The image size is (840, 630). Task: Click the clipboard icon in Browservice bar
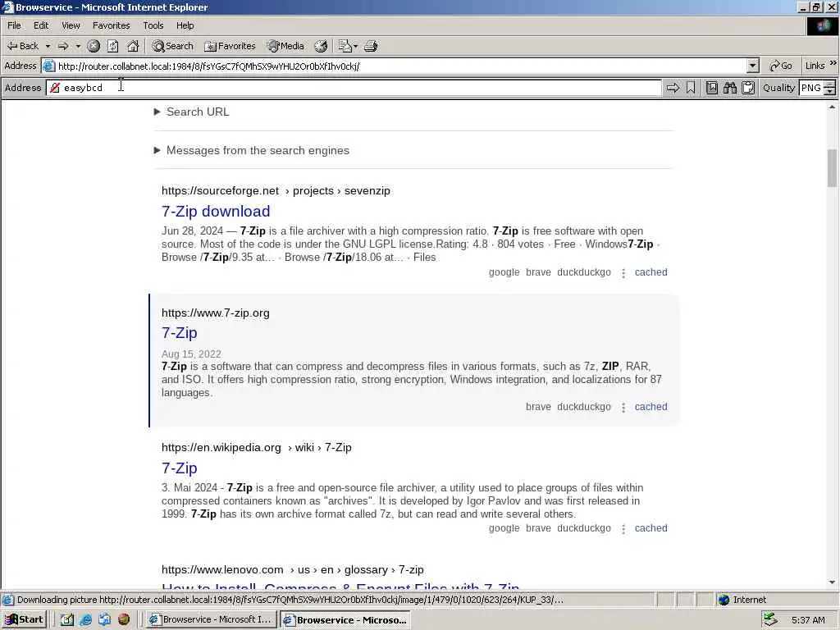pyautogui.click(x=748, y=88)
